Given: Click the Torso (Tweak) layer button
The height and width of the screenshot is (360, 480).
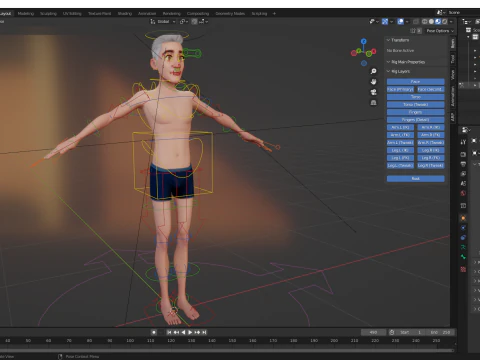Looking at the screenshot, I should click(416, 105).
